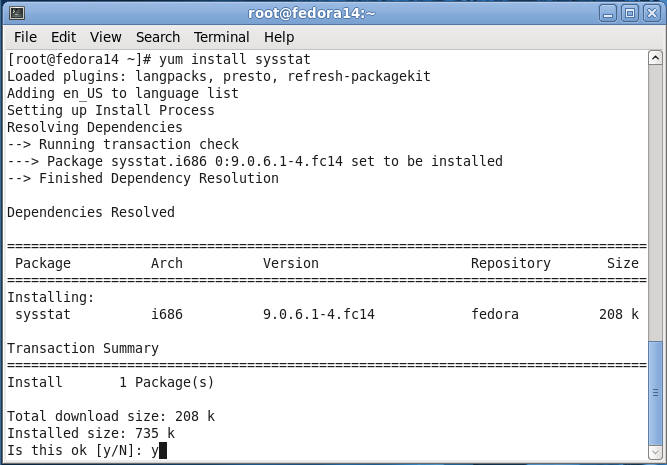This screenshot has height=465, width=667.
Task: Open the Search menu
Action: point(158,37)
